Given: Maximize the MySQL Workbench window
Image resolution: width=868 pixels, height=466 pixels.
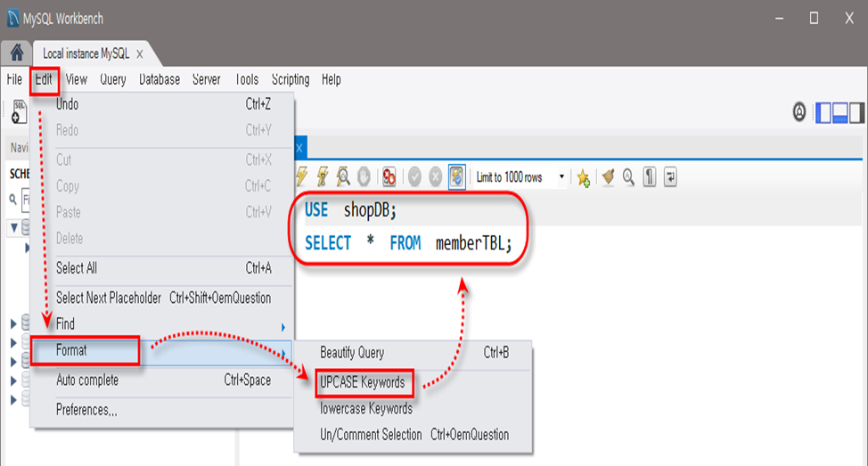Looking at the screenshot, I should pyautogui.click(x=814, y=18).
